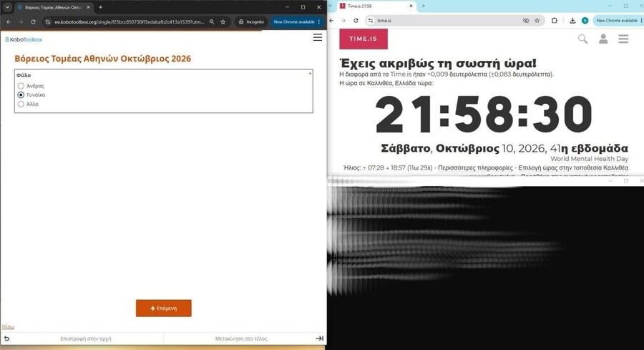This screenshot has width=644, height=350.
Task: Click the Περισσότερες πληροφορίες link
Action: [475, 167]
